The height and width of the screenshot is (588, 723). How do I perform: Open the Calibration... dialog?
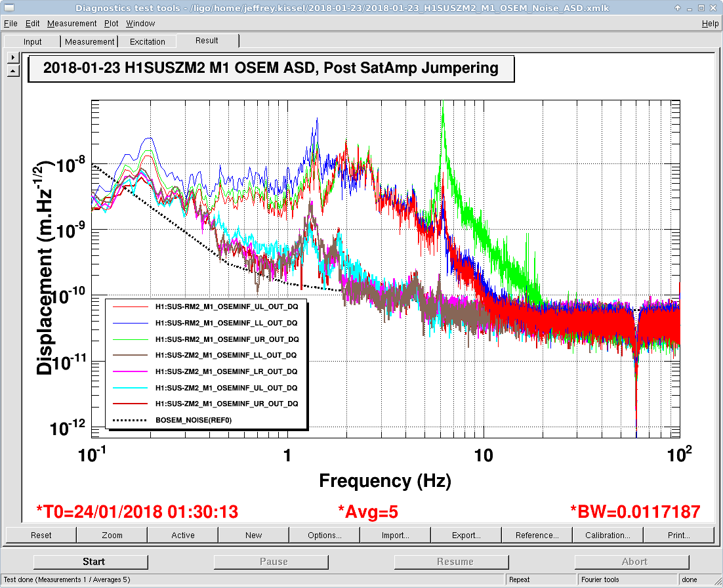coord(608,535)
